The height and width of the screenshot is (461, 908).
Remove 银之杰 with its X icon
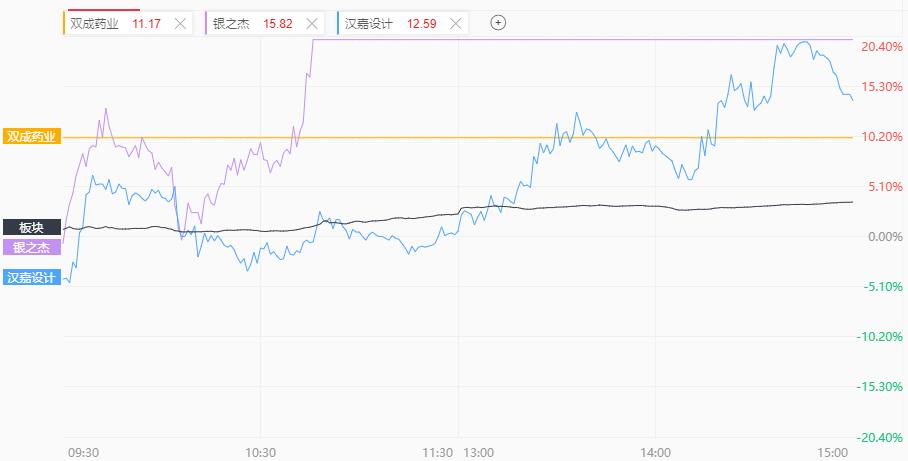tap(312, 24)
